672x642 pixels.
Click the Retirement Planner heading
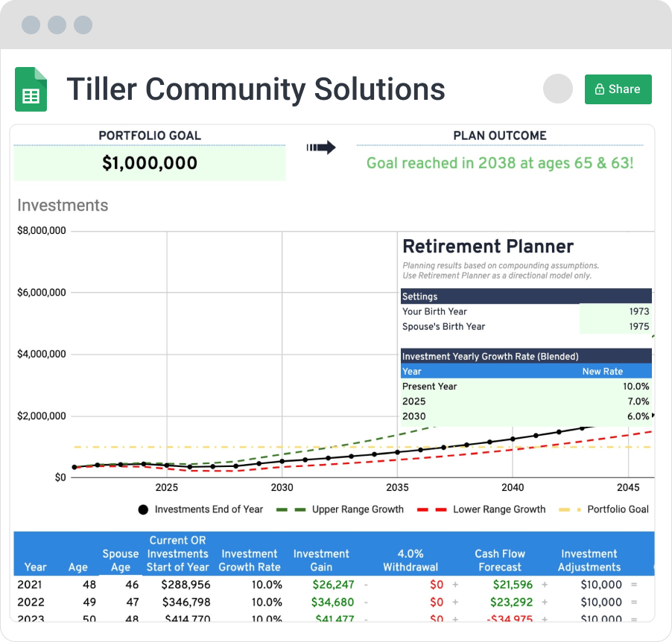(x=488, y=247)
